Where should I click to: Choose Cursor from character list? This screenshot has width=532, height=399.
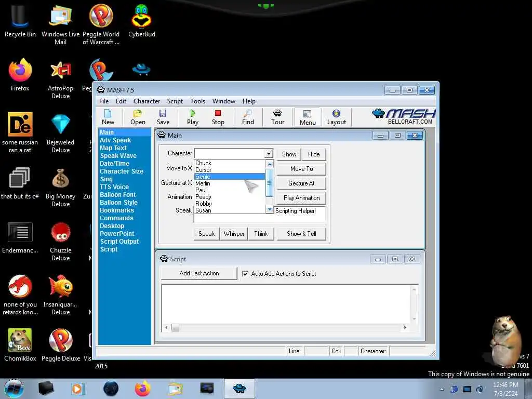pyautogui.click(x=229, y=170)
